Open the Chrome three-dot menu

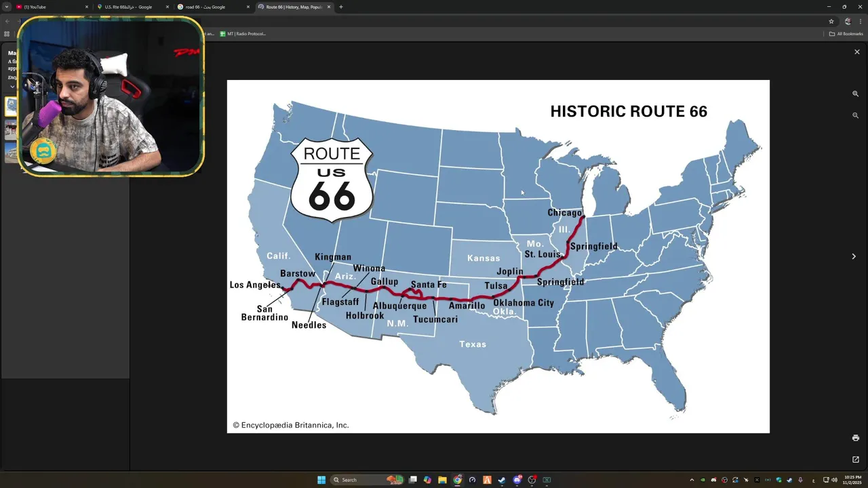(x=861, y=21)
